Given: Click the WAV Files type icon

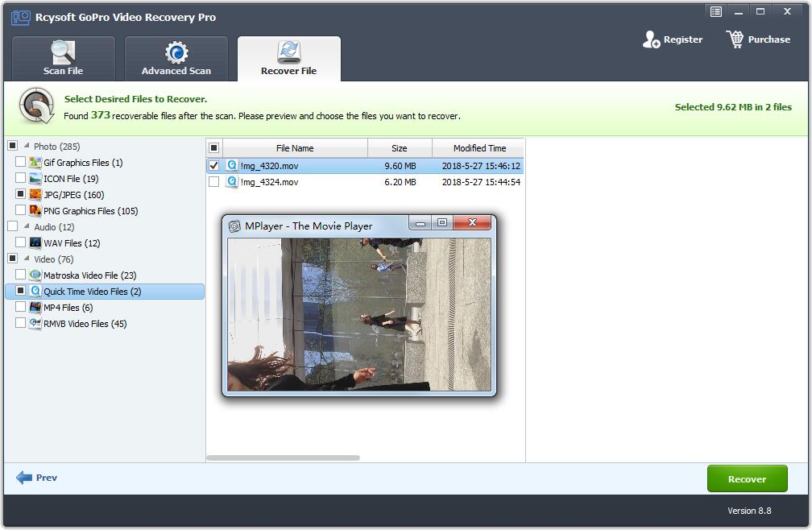Looking at the screenshot, I should tap(35, 243).
